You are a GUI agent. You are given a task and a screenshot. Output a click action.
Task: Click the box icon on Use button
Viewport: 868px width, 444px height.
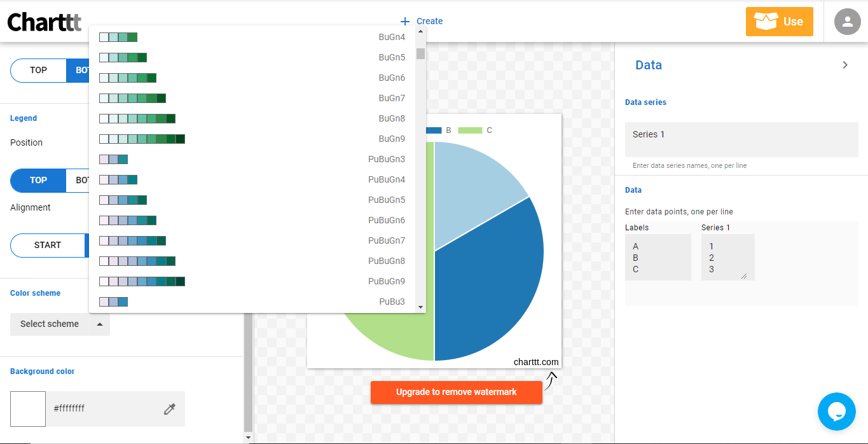click(x=765, y=22)
